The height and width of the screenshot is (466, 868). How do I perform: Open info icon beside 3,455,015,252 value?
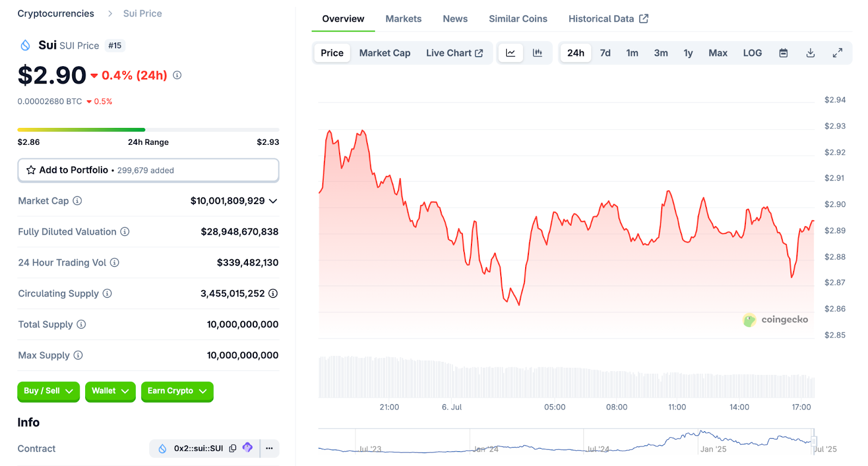[x=273, y=293]
